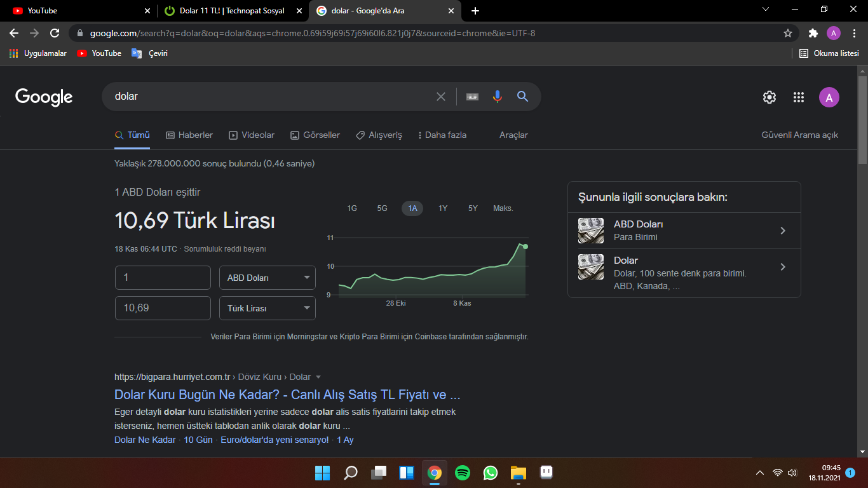The image size is (868, 488).
Task: Open the Çeviri translate bookmark
Action: click(x=150, y=53)
